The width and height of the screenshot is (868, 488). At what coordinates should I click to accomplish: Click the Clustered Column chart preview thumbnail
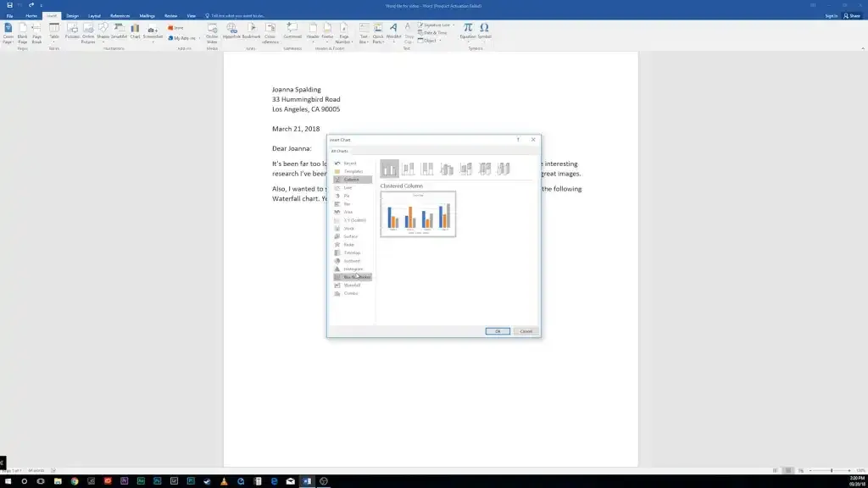418,214
